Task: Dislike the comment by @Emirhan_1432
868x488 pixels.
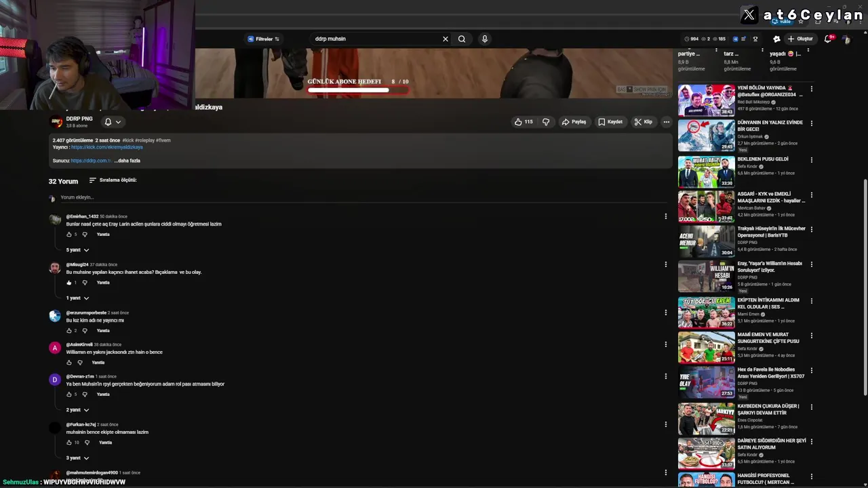Action: (x=85, y=235)
